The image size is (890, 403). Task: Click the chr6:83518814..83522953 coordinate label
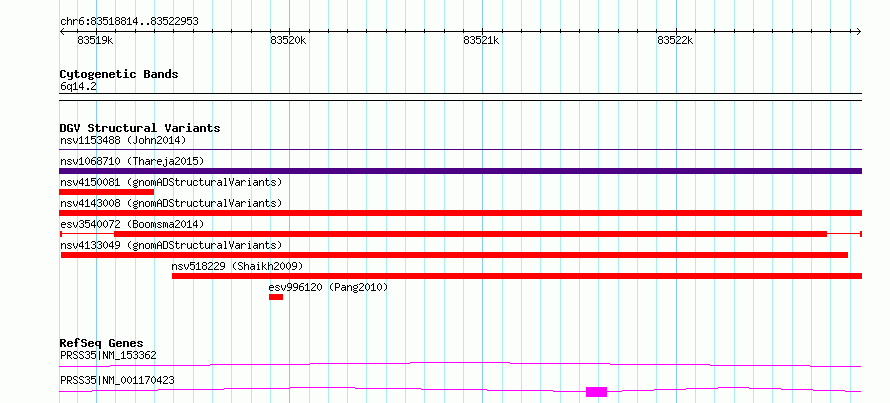coord(129,22)
